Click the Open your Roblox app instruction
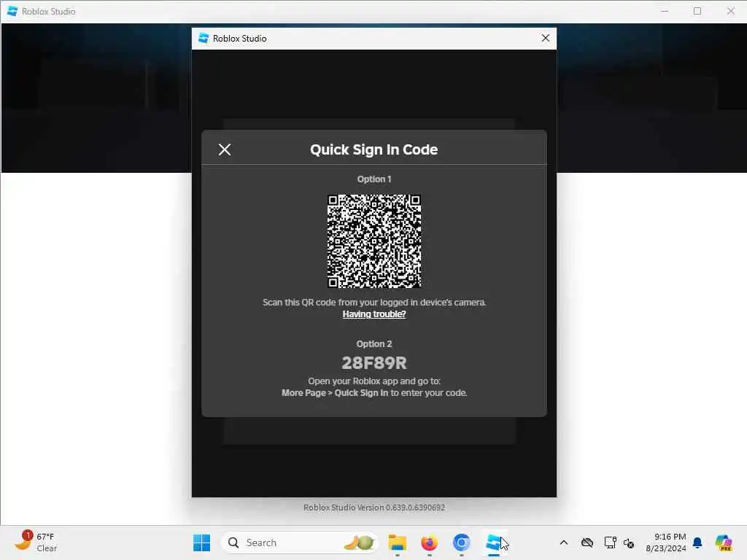Viewport: 747px width, 560px height. 374,381
